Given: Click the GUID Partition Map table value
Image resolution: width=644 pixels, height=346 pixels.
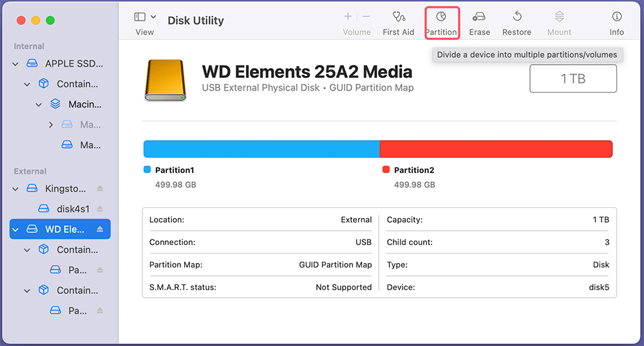Looking at the screenshot, I should pyautogui.click(x=335, y=265).
